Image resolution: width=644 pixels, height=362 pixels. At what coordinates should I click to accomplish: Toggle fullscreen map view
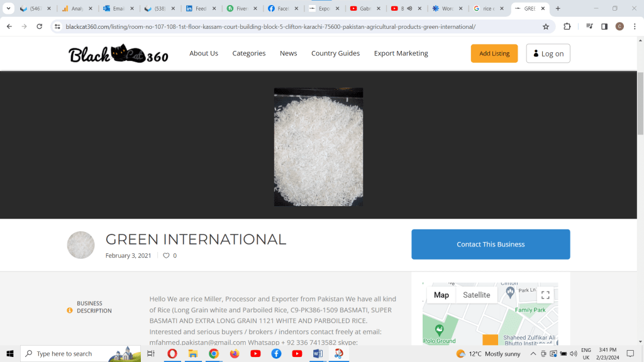(x=545, y=295)
